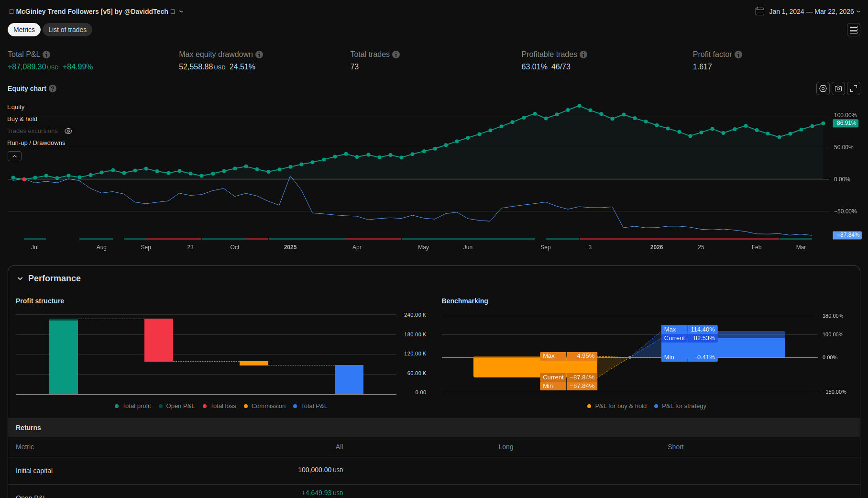Viewport: 868px width, 498px height.
Task: Click help icon beside Equity chart title
Action: [x=53, y=89]
